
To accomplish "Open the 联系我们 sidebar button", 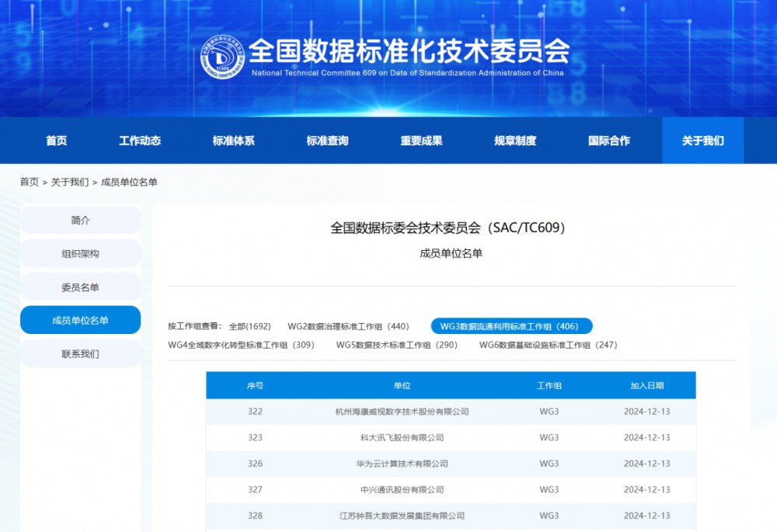I will pos(80,353).
